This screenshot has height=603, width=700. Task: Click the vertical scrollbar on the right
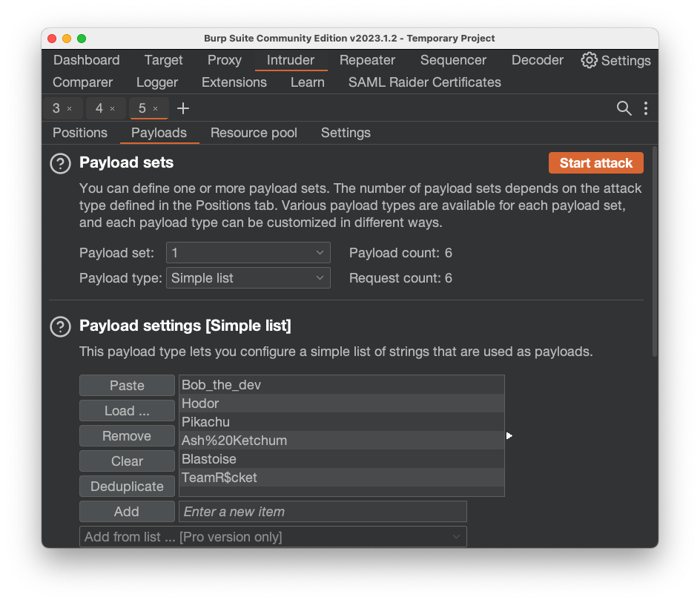tap(654, 252)
